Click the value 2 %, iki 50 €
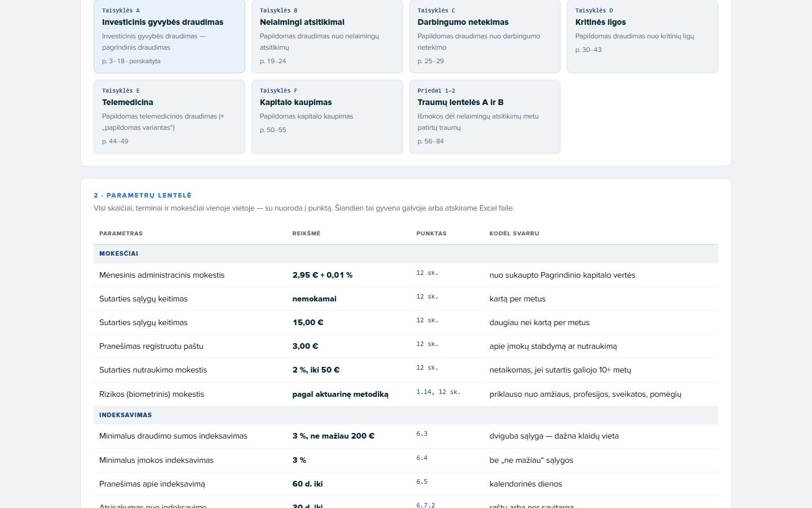 pyautogui.click(x=316, y=370)
